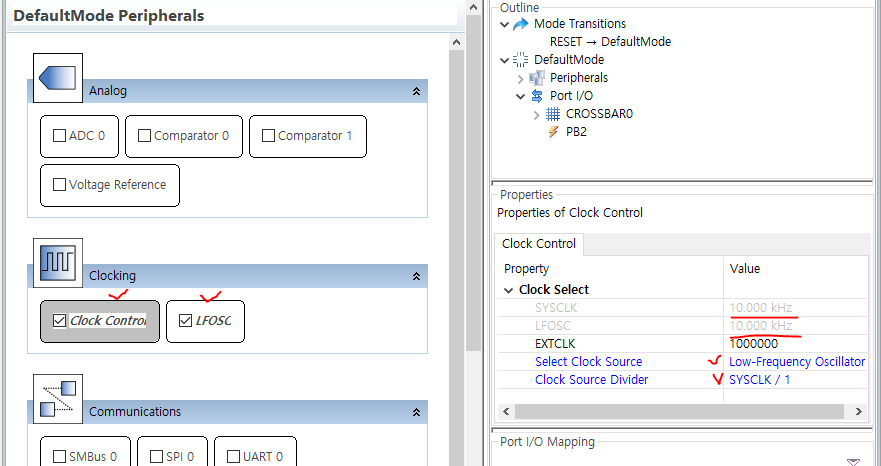Image resolution: width=881 pixels, height=466 pixels.
Task: Enable the SPI 0 checkbox
Action: (156, 456)
